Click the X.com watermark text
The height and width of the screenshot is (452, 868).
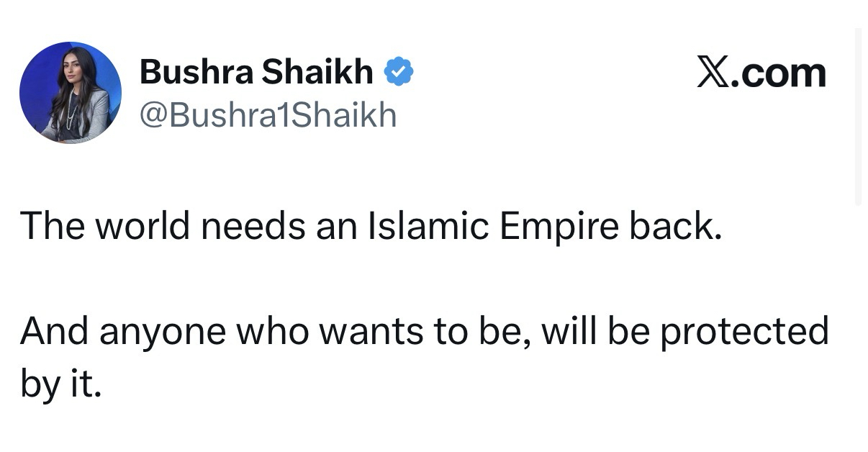[x=761, y=73]
